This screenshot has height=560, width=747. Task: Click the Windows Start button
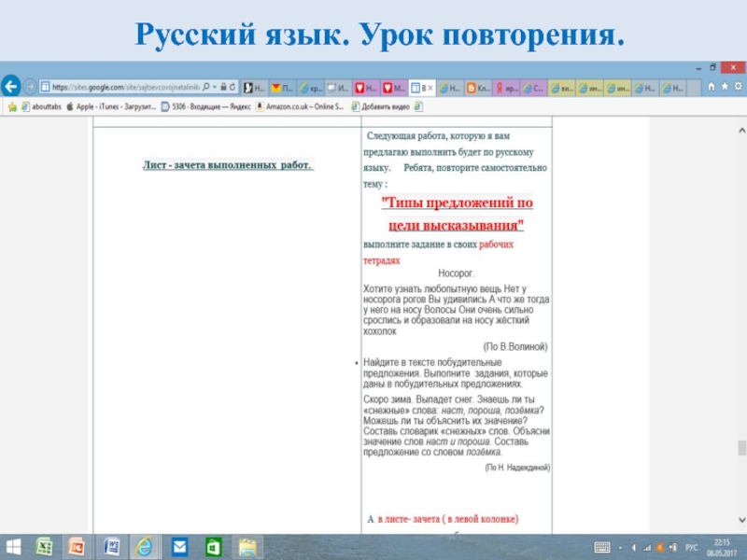[x=13, y=546]
